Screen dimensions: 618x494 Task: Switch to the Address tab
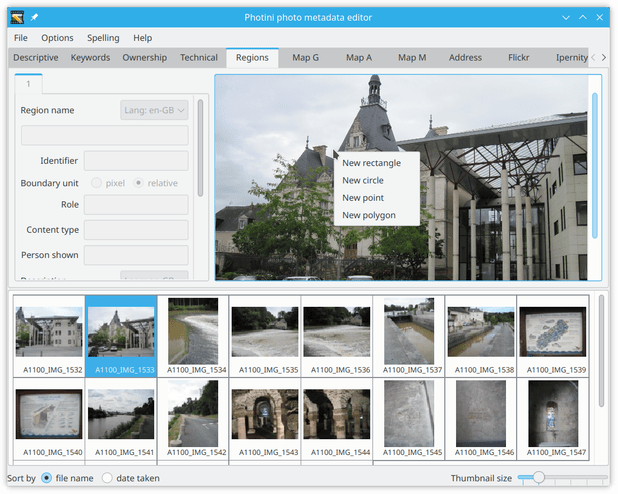(x=465, y=58)
